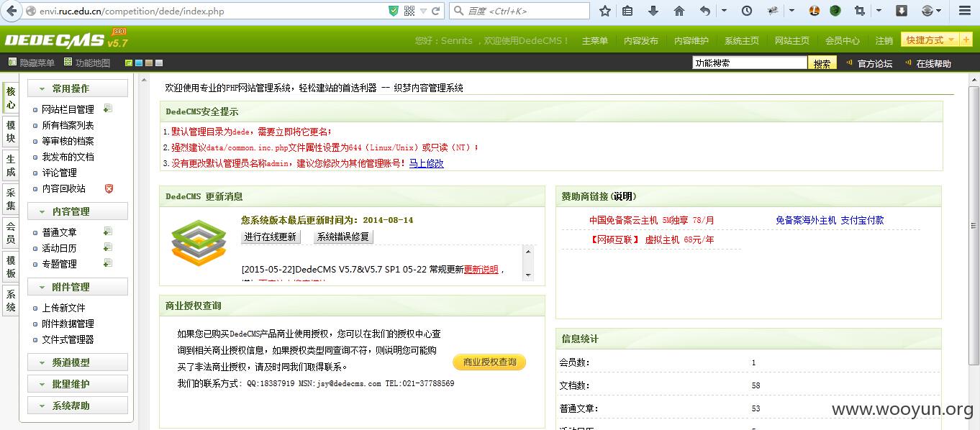Click the DedeCMS V5.7 logo
Image resolution: width=980 pixels, height=430 pixels.
click(x=65, y=39)
